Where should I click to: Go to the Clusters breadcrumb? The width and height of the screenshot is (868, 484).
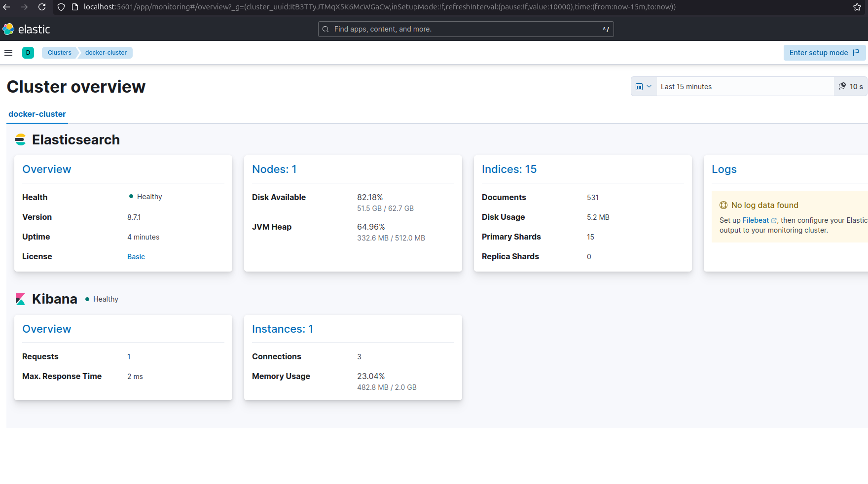tap(59, 53)
